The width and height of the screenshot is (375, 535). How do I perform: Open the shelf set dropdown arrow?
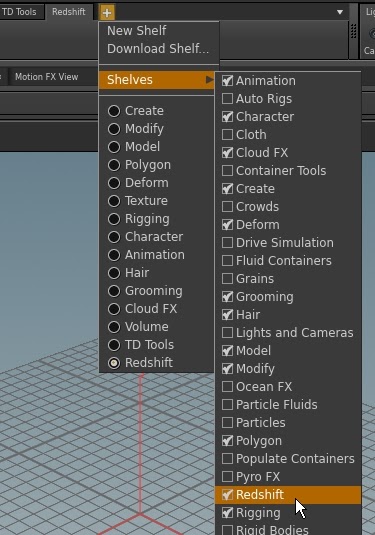pos(340,12)
